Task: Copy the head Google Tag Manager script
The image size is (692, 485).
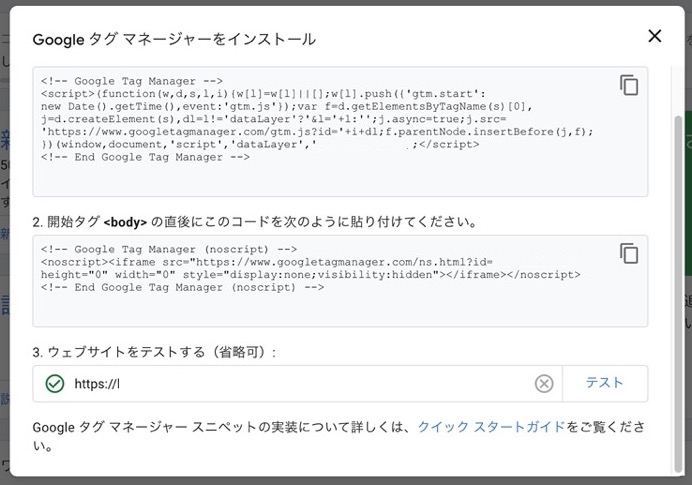Action: coord(629,85)
